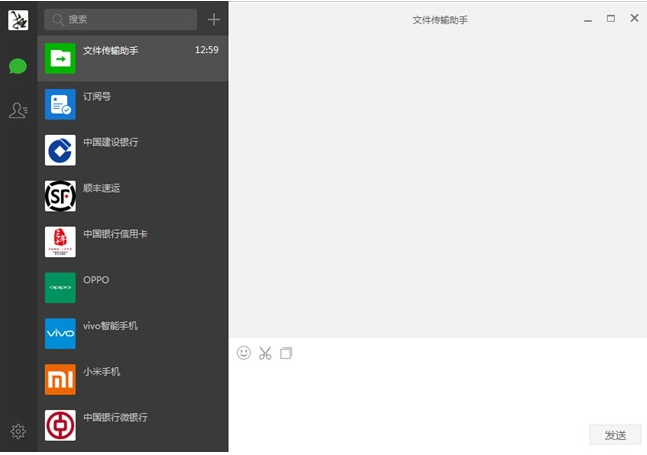Open the 文件传输助手 conversation
This screenshot has width=647, height=455.
[132, 59]
